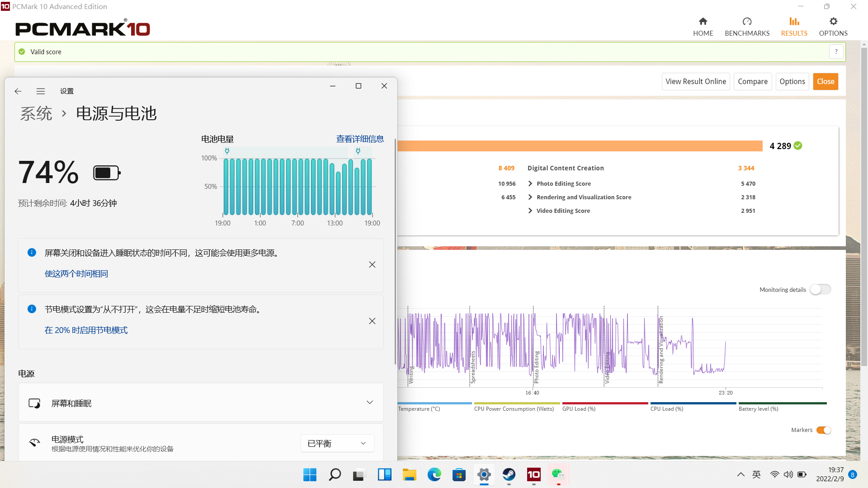Click the screen and sleep monitor icon
This screenshot has width=868, height=488.
34,403
